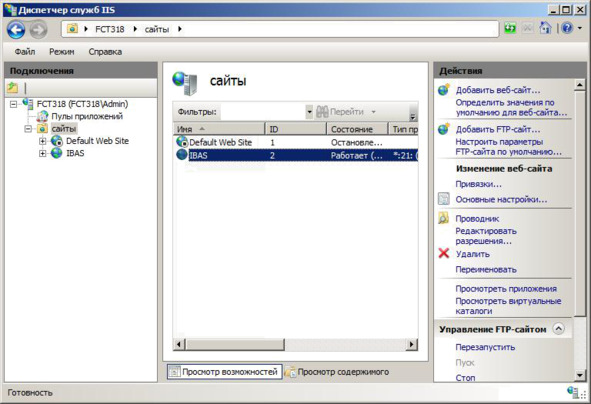Open the Фильтры dropdown arrow

pyautogui.click(x=309, y=112)
